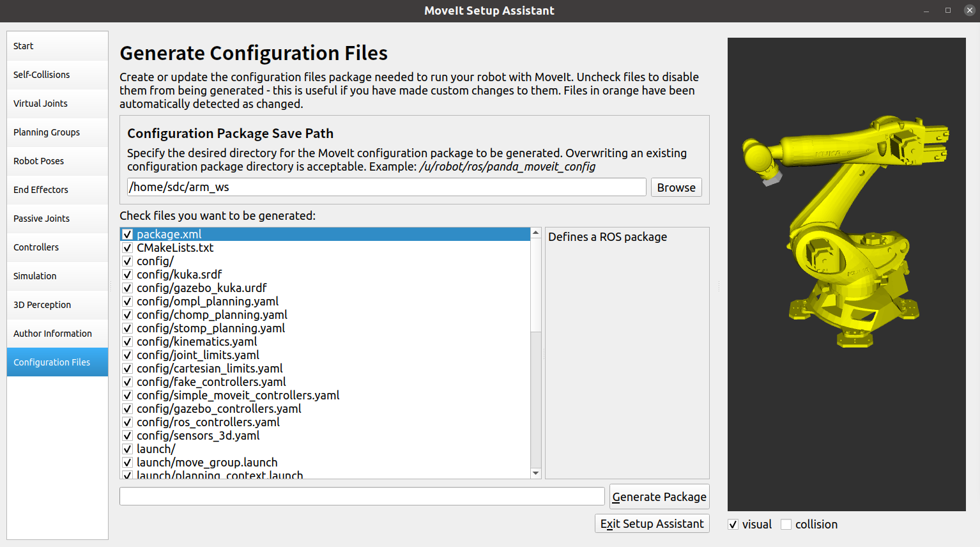This screenshot has height=547, width=980.
Task: Open Passive Joints page
Action: pos(57,219)
